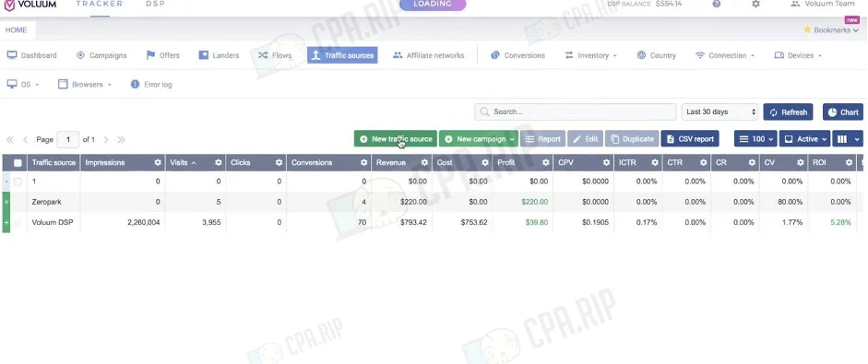Click gear icon in Cost column header
The image size is (868, 364).
pyautogui.click(x=485, y=162)
